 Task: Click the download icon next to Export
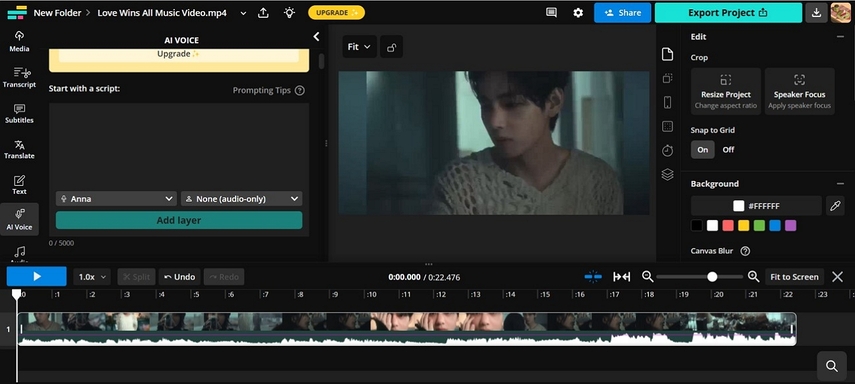click(816, 13)
